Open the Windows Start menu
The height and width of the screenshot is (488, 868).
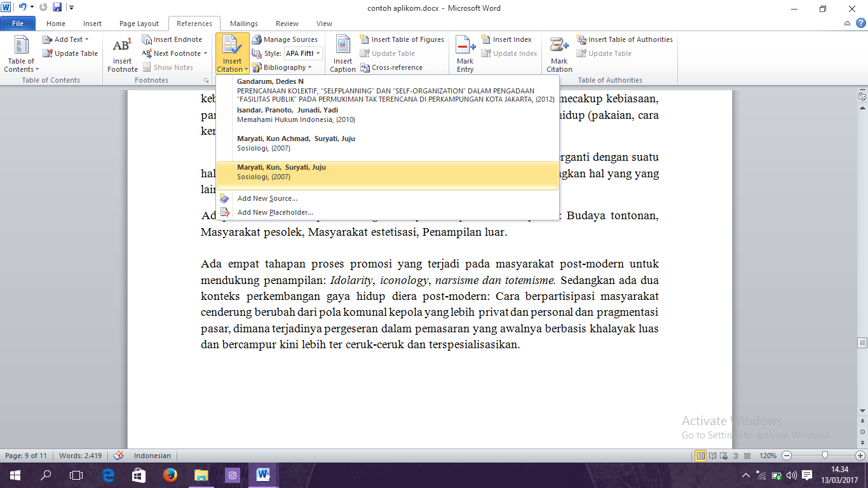point(15,475)
